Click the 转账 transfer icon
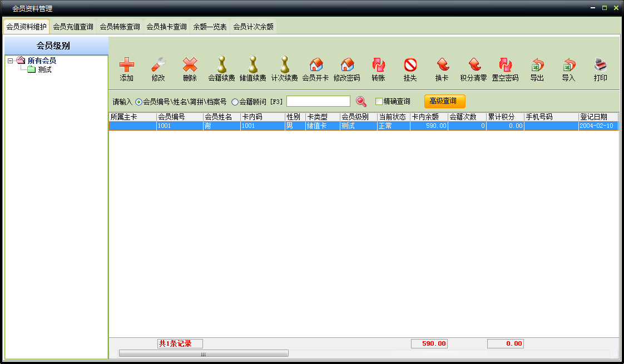Image resolution: width=624 pixels, height=364 pixels. [x=378, y=64]
